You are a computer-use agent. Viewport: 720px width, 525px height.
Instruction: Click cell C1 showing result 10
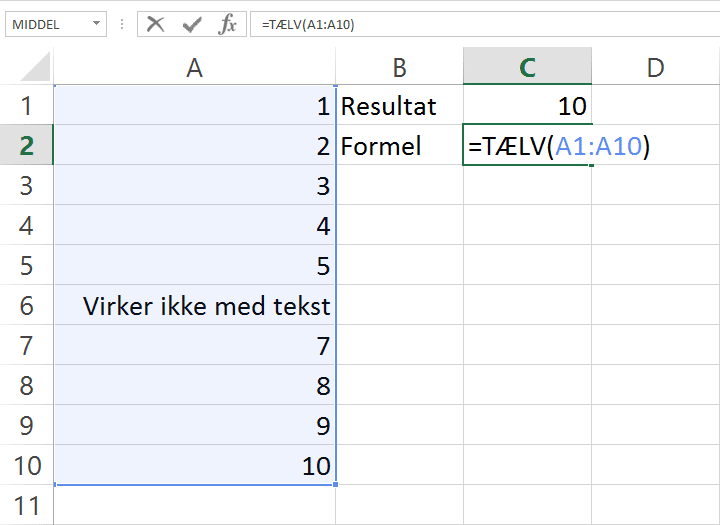click(x=527, y=105)
